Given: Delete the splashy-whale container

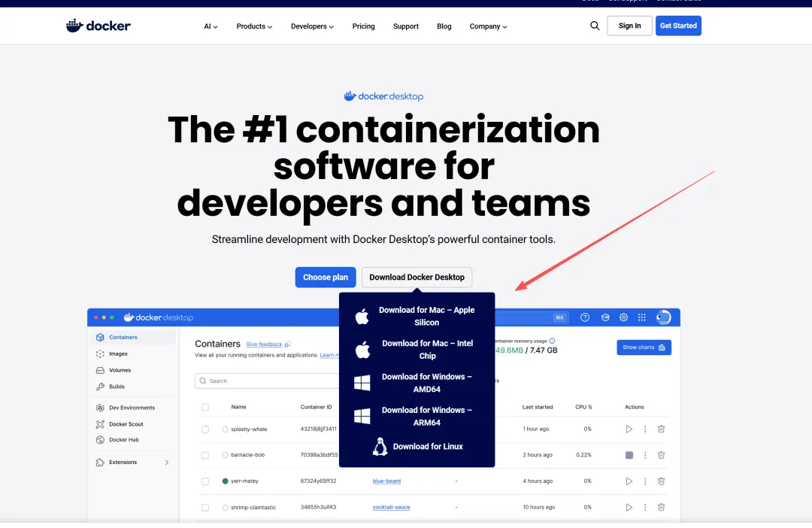Looking at the screenshot, I should [x=662, y=429].
